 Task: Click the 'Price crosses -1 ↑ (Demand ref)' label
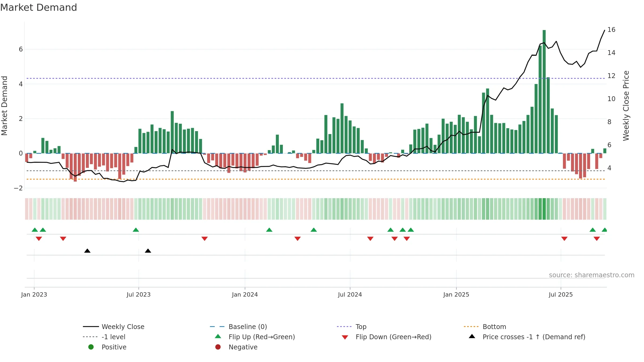(x=534, y=337)
